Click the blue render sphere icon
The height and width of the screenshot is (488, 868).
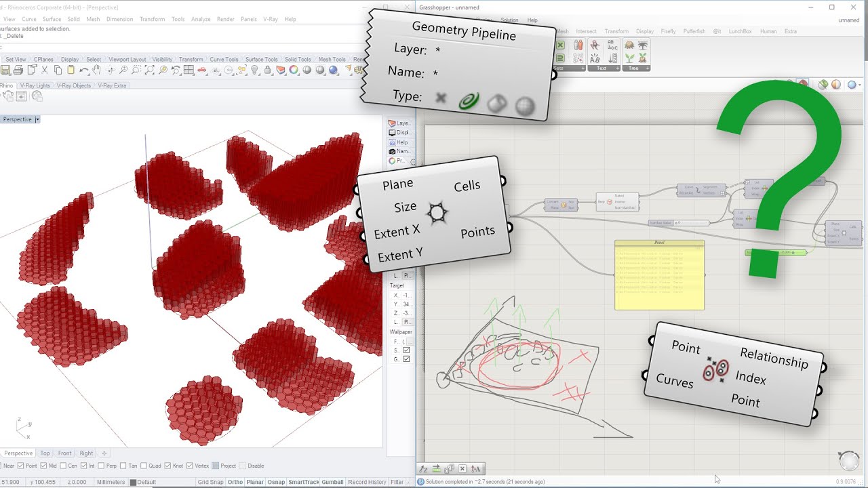coord(333,70)
